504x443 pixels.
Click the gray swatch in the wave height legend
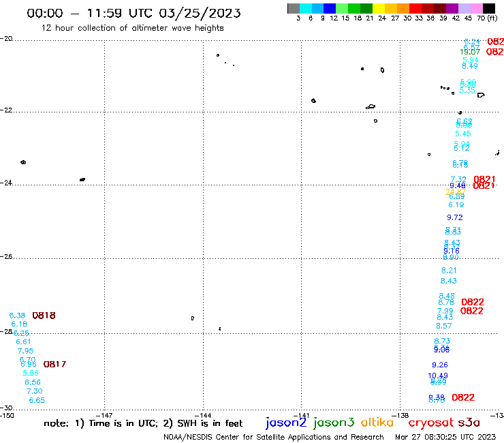point(294,8)
